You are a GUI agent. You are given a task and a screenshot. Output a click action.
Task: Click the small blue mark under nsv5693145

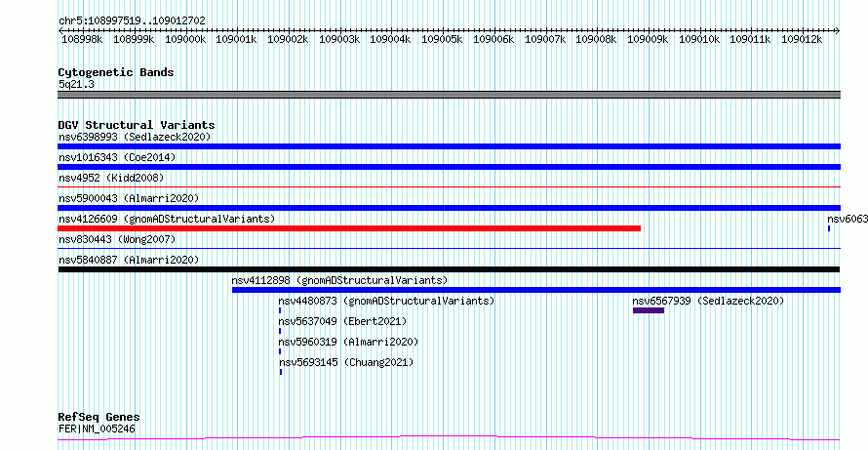tap(281, 372)
